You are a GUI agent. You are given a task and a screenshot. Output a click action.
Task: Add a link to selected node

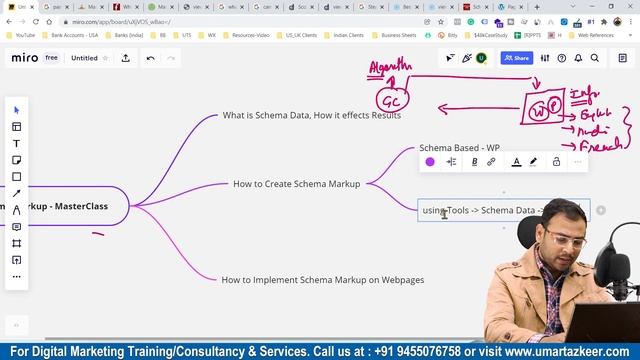(491, 162)
